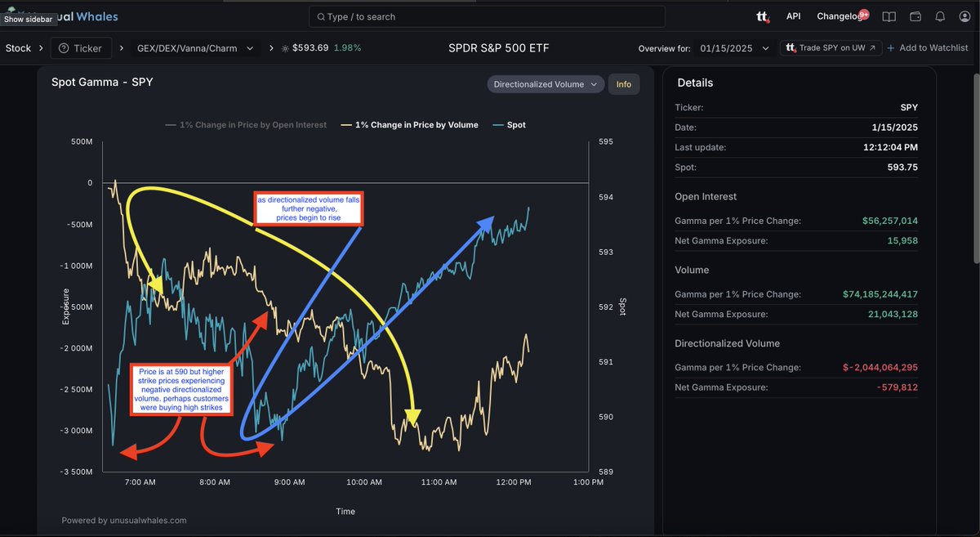Open the tastytrade tt icon in header
Screen dimensions: 980x537
tap(764, 16)
